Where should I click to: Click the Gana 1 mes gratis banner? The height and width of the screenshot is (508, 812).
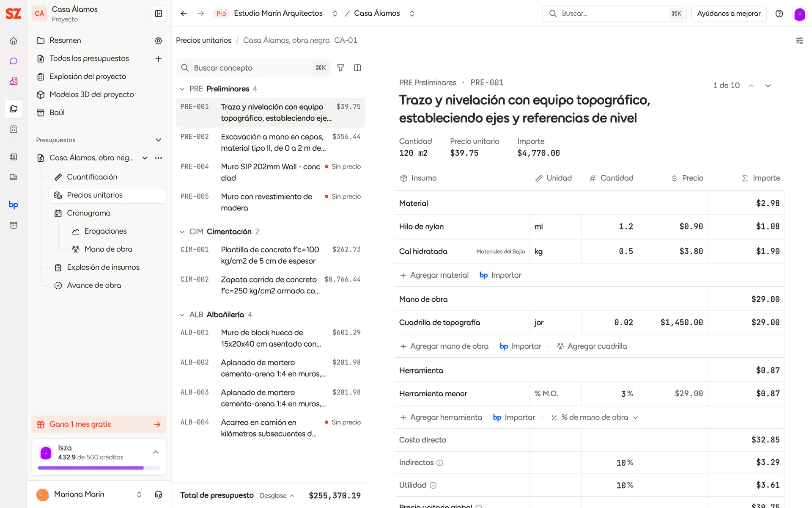99,425
